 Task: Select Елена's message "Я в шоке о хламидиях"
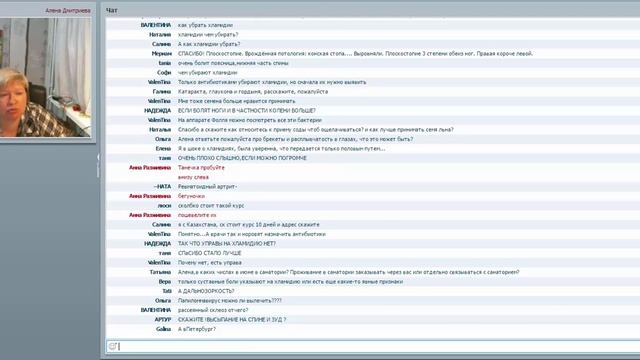coord(282,149)
